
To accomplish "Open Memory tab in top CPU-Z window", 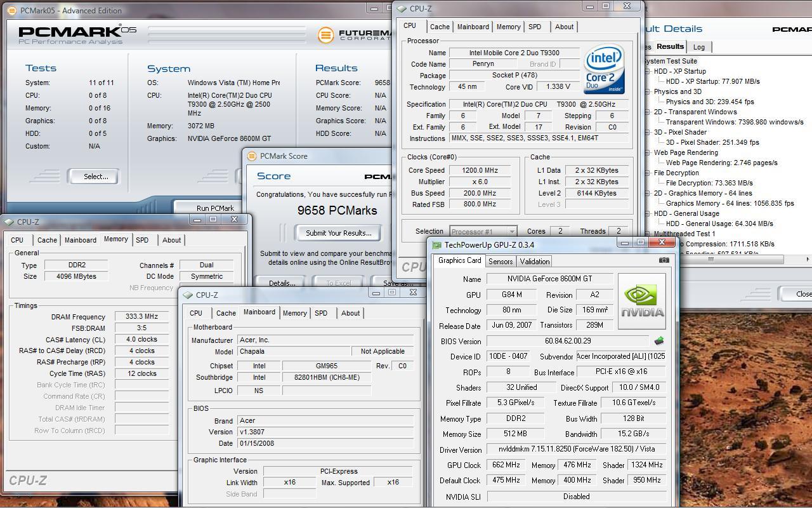I will click(509, 27).
